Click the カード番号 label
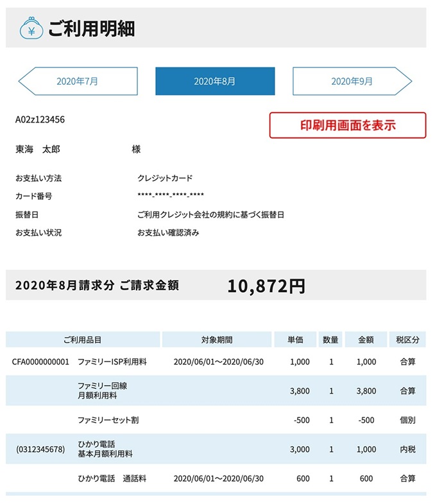433x504 pixels. coord(33,196)
